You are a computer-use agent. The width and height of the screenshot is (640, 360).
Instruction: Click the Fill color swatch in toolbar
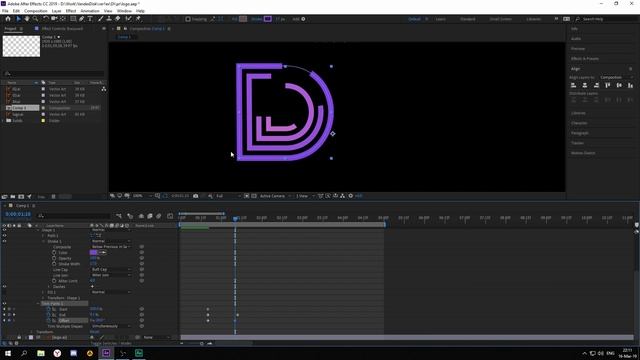(243, 19)
